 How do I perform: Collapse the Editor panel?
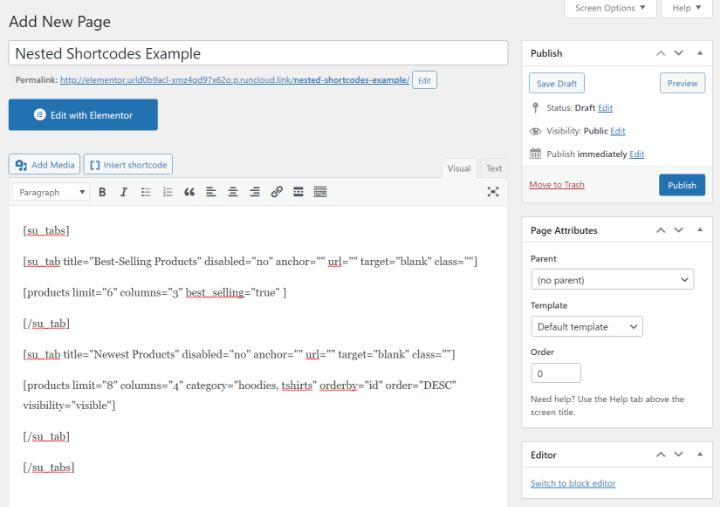tap(700, 455)
